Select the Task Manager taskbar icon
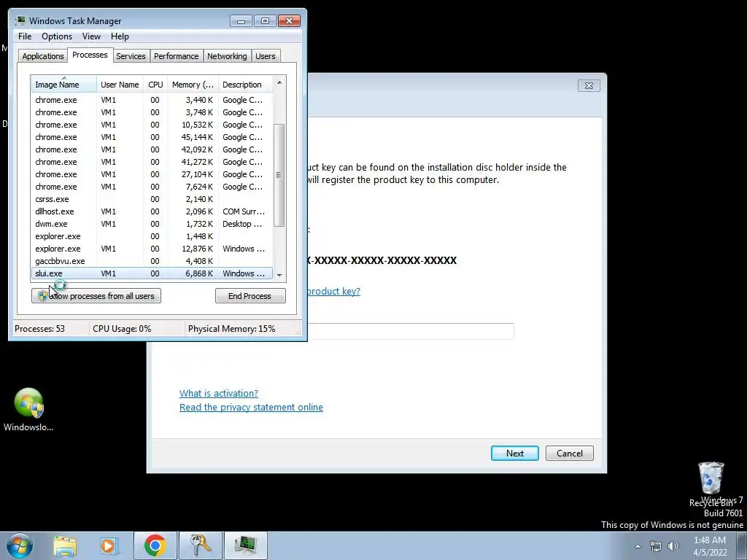The image size is (747, 560). point(246,545)
